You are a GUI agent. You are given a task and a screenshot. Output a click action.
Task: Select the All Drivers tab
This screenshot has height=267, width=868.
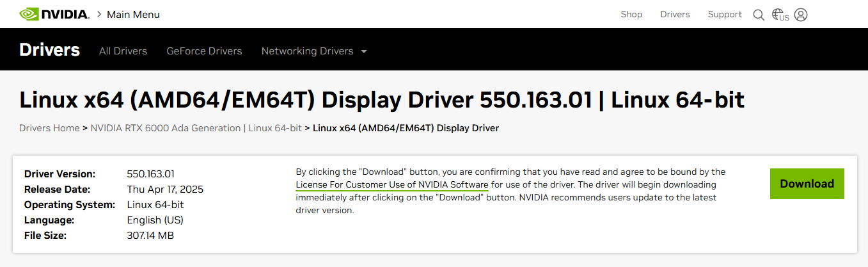click(x=123, y=51)
